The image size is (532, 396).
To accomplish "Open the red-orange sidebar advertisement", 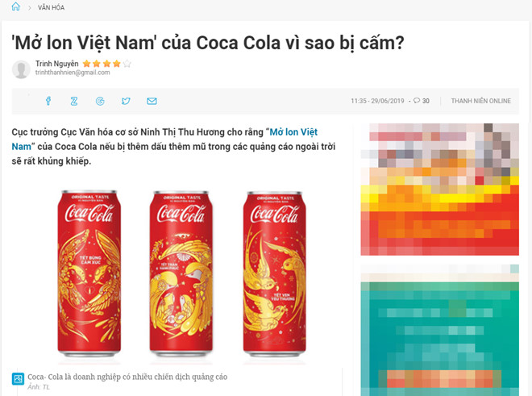I will pyautogui.click(x=440, y=190).
